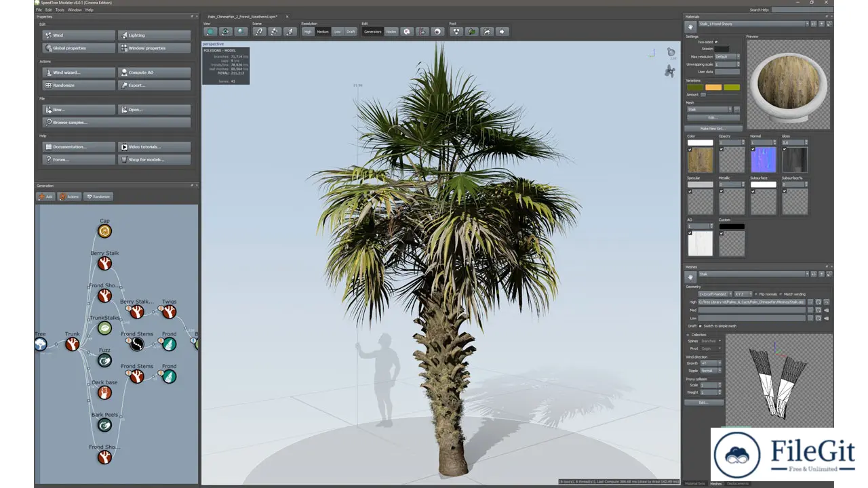
Task: Open the Max resolution dropdown
Action: click(x=728, y=57)
